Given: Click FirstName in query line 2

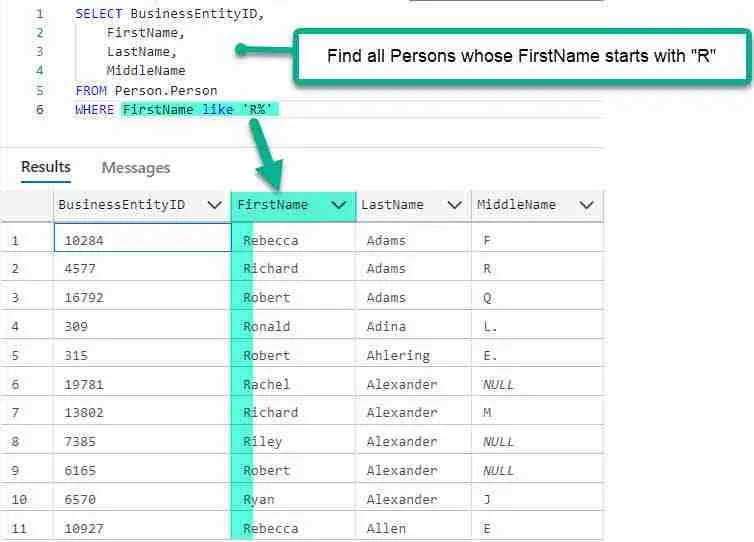Looking at the screenshot, I should [x=143, y=33].
